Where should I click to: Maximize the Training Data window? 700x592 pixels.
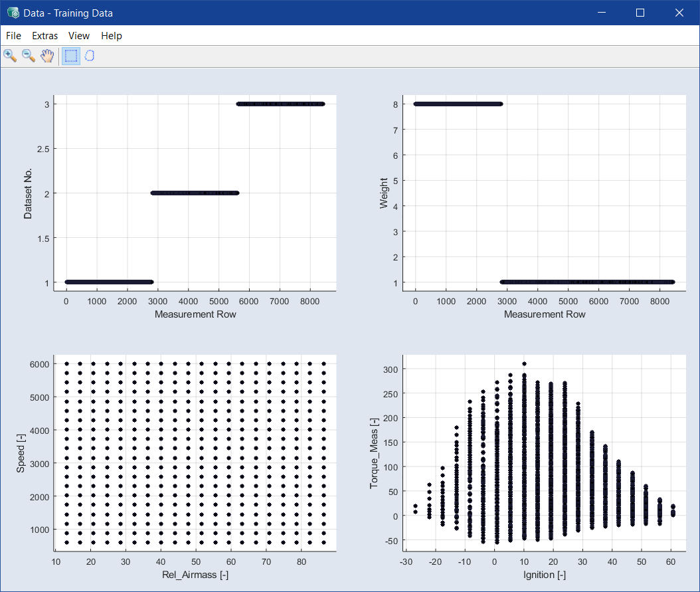(x=640, y=13)
